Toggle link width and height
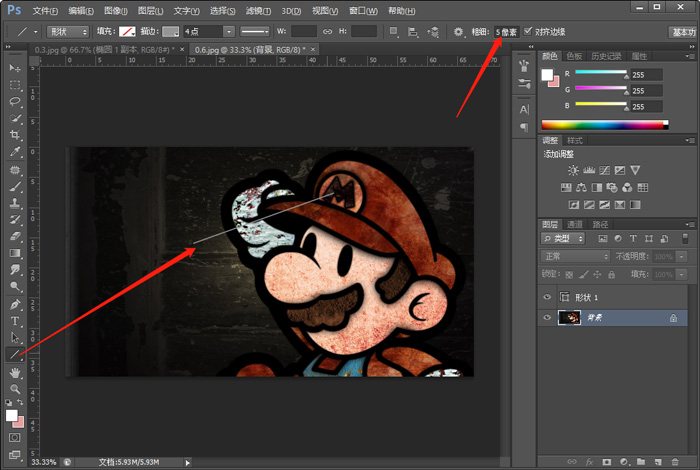700x470 pixels. tap(328, 32)
